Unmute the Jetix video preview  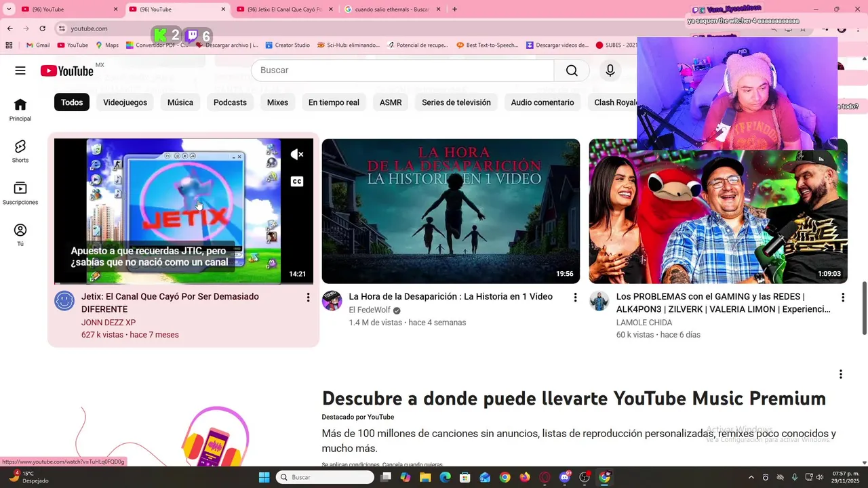coord(297,155)
